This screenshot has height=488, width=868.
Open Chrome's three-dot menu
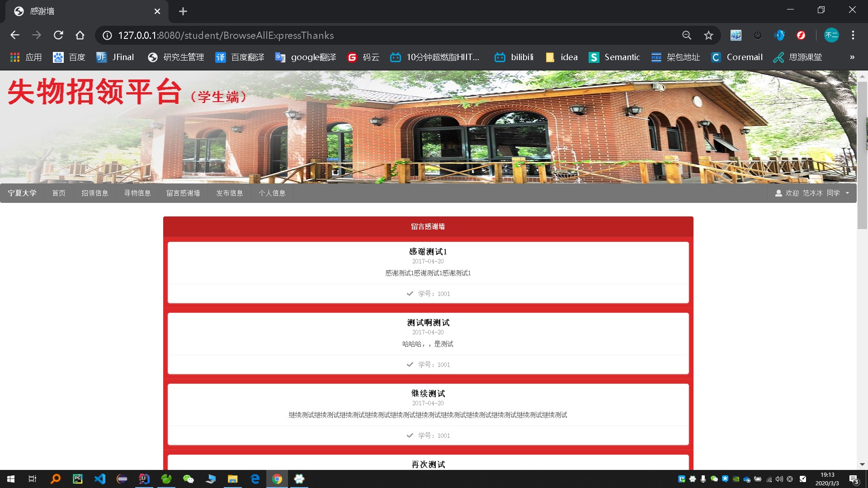pyautogui.click(x=853, y=35)
